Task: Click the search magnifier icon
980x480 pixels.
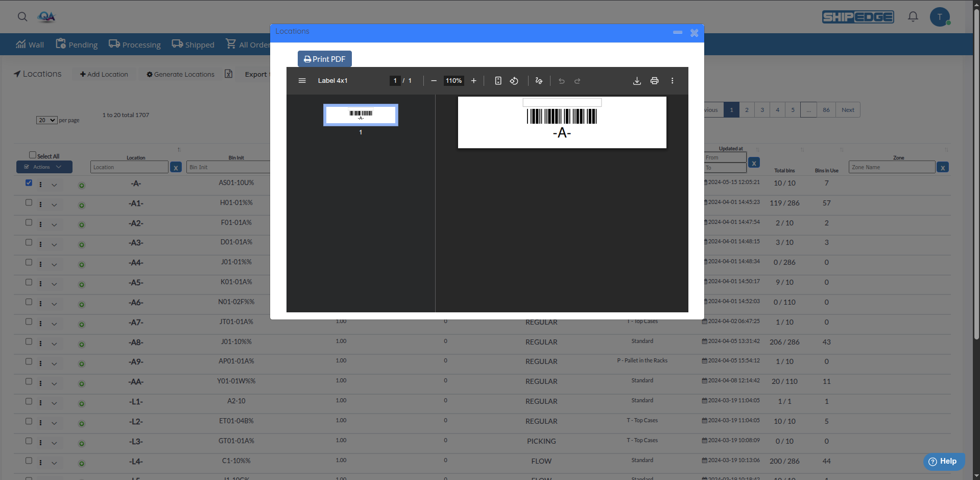Action: click(x=22, y=17)
